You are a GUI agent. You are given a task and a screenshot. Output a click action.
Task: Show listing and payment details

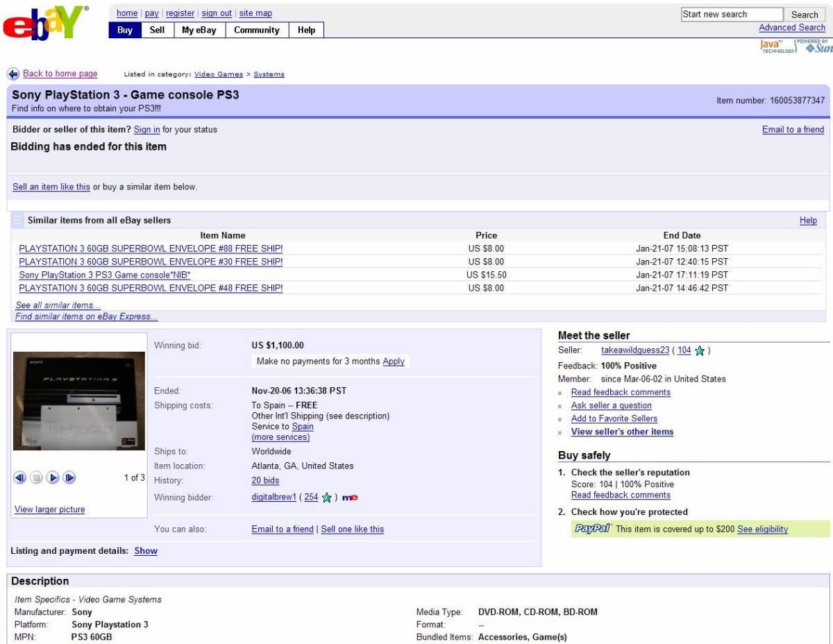pyautogui.click(x=146, y=551)
